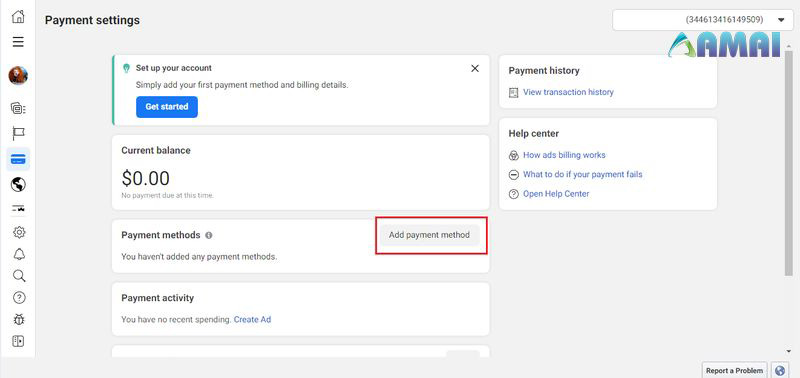The width and height of the screenshot is (800, 378).
Task: Click the Payment activity heading
Action: point(158,298)
